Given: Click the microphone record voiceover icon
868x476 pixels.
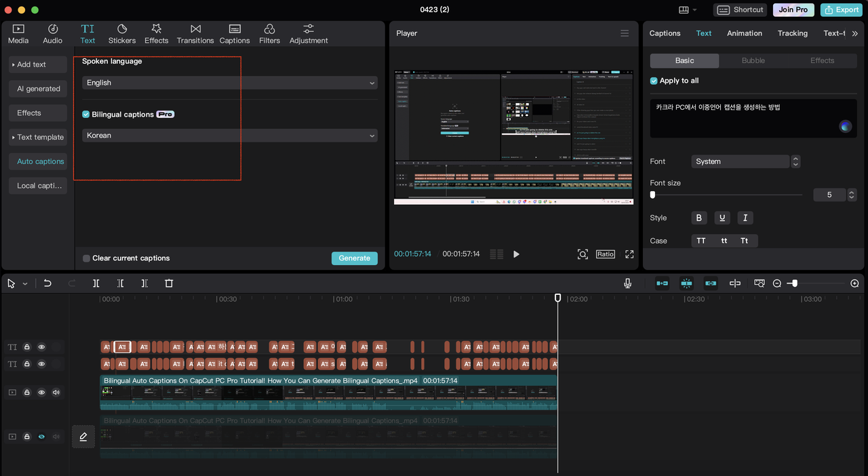Looking at the screenshot, I should (628, 283).
